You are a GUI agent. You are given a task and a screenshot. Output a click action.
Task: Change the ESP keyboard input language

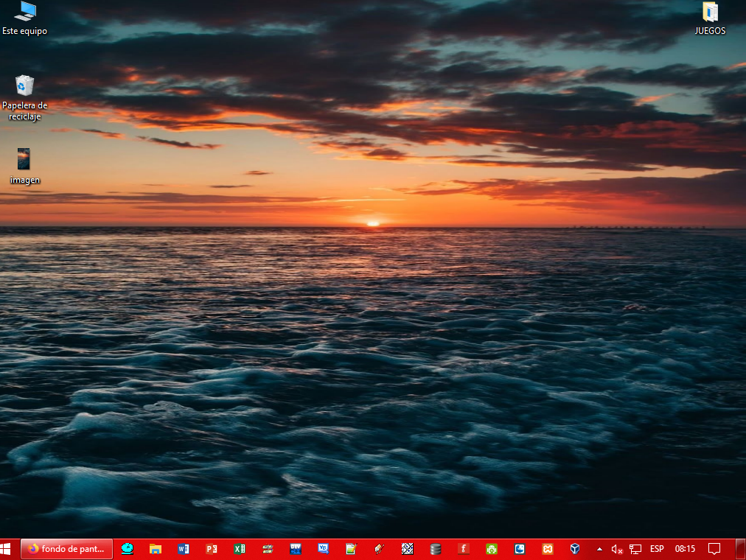point(657,549)
